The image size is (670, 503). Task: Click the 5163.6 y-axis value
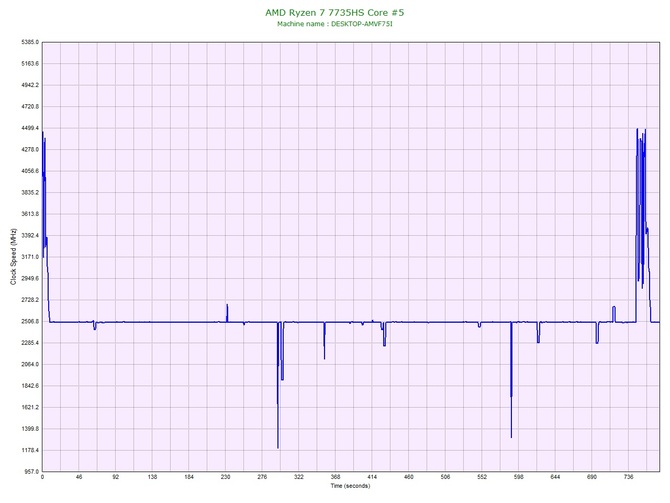(x=30, y=64)
